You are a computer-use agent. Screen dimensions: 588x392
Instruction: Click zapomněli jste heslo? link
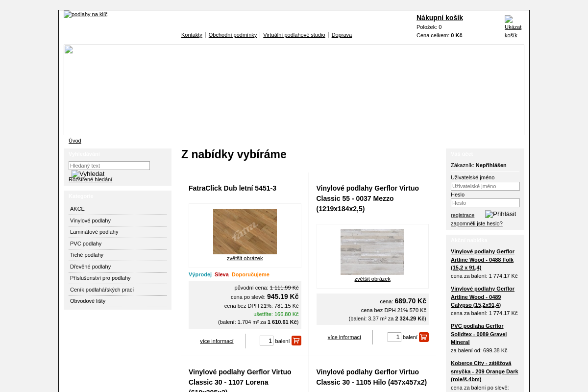pos(477,223)
